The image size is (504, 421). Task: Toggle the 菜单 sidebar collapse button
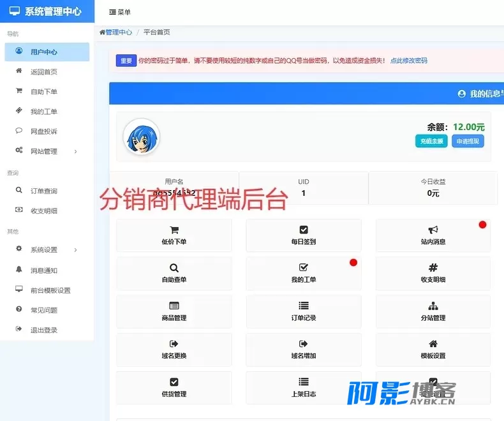point(119,12)
